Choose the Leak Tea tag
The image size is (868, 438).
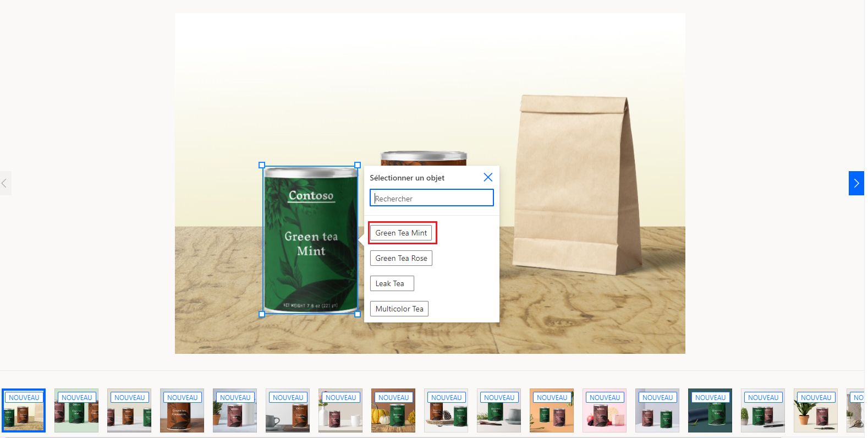coord(392,283)
